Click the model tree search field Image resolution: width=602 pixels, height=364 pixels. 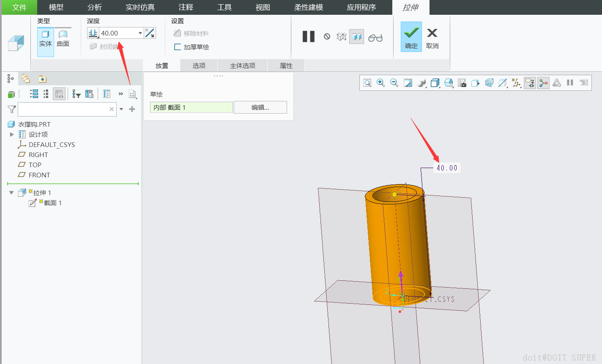tap(63, 109)
